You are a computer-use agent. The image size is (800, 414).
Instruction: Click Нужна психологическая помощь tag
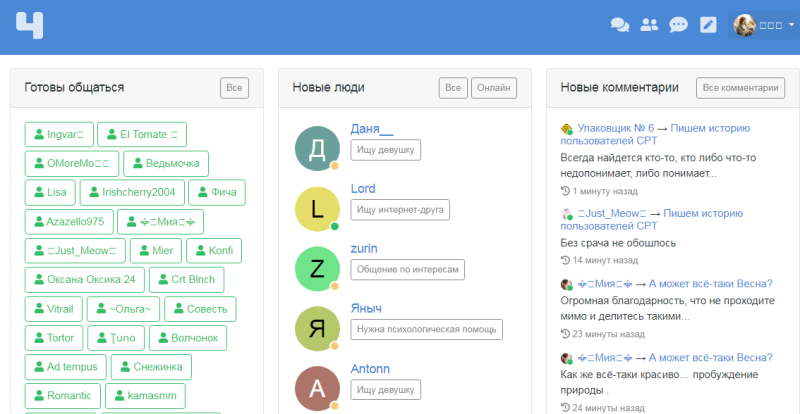click(426, 330)
